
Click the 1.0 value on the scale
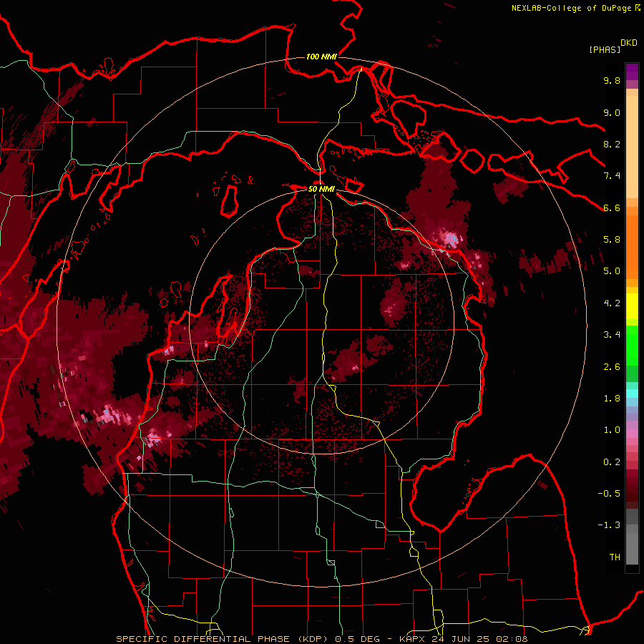[612, 430]
